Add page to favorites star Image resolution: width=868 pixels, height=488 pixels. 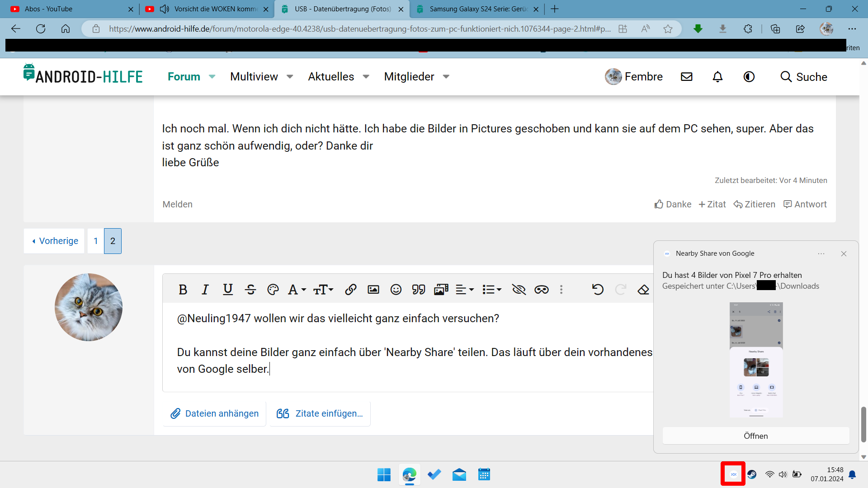point(668,29)
